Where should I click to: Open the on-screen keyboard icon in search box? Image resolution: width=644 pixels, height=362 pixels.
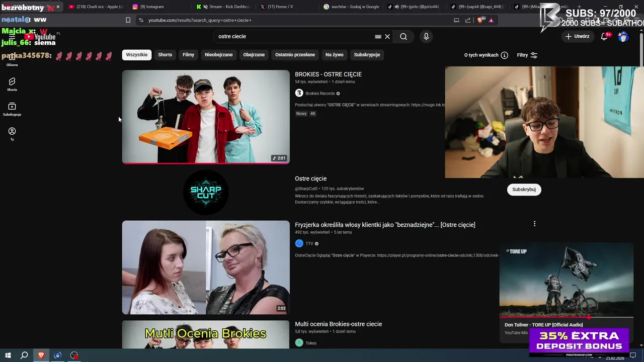point(378,37)
